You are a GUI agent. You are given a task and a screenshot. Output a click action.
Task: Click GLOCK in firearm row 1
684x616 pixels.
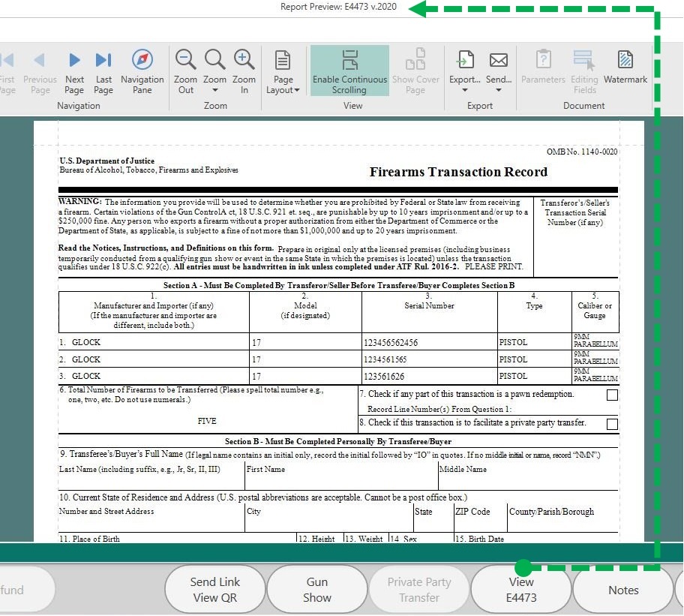click(x=86, y=342)
